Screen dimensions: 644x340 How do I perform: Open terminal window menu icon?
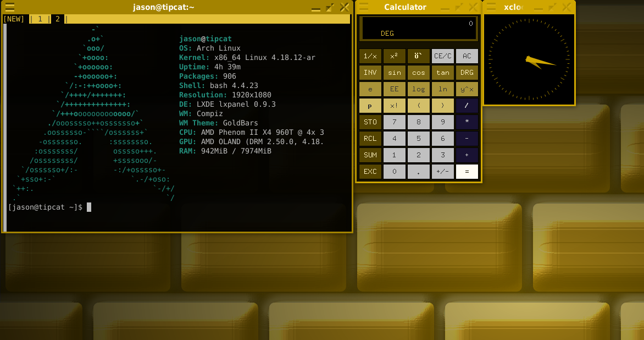click(x=10, y=7)
